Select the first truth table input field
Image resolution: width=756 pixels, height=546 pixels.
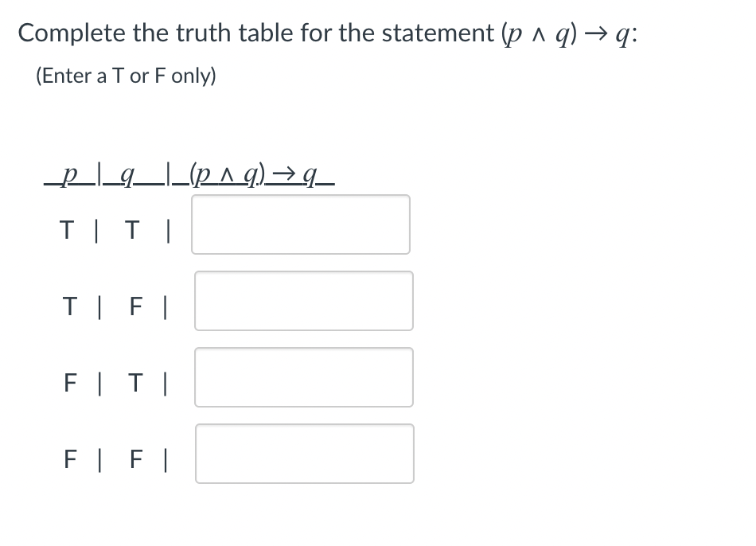[301, 224]
